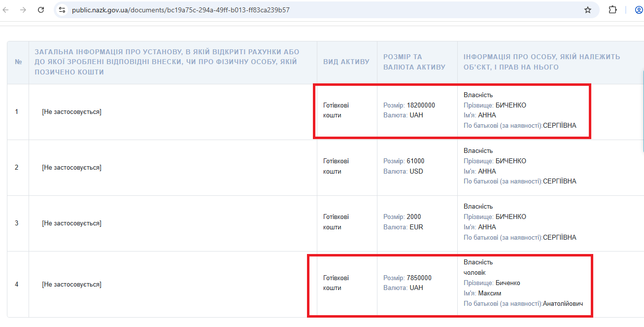Image resolution: width=644 pixels, height=327 pixels.
Task: Click the "Інформація про особу" column header
Action: pos(542,62)
